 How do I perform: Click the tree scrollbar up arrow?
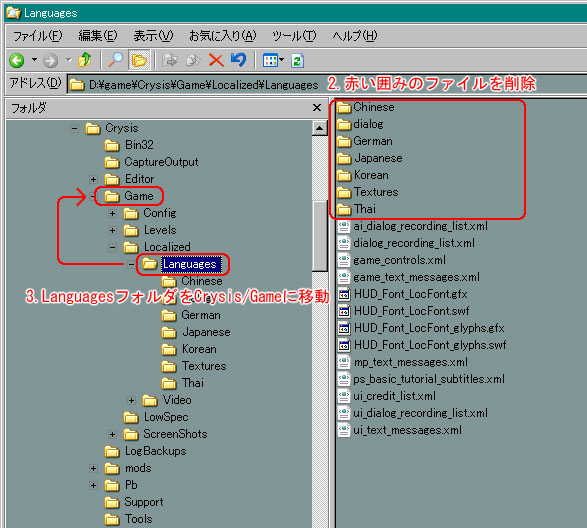click(x=319, y=128)
